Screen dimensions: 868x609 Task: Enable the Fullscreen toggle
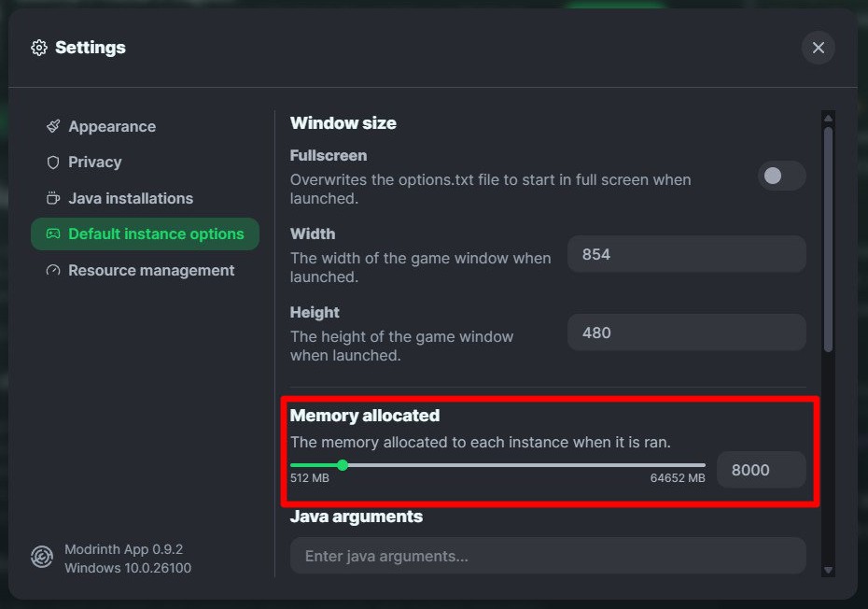pos(781,176)
